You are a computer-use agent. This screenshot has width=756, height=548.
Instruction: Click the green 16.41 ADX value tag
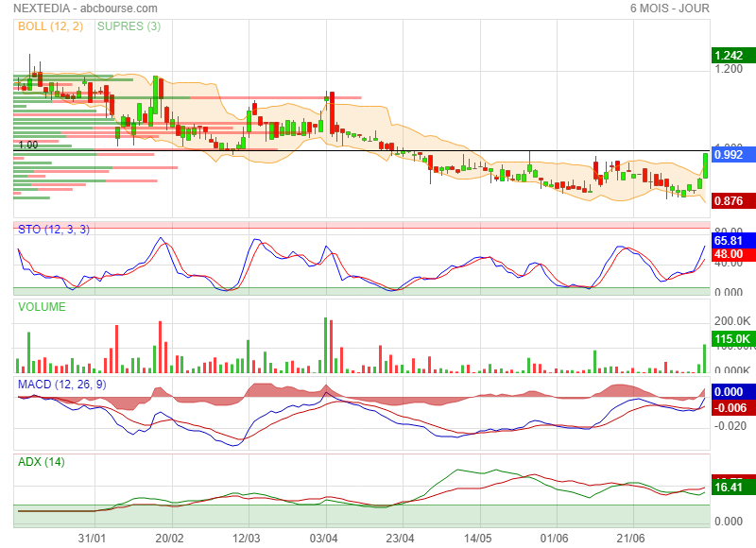[x=729, y=488]
